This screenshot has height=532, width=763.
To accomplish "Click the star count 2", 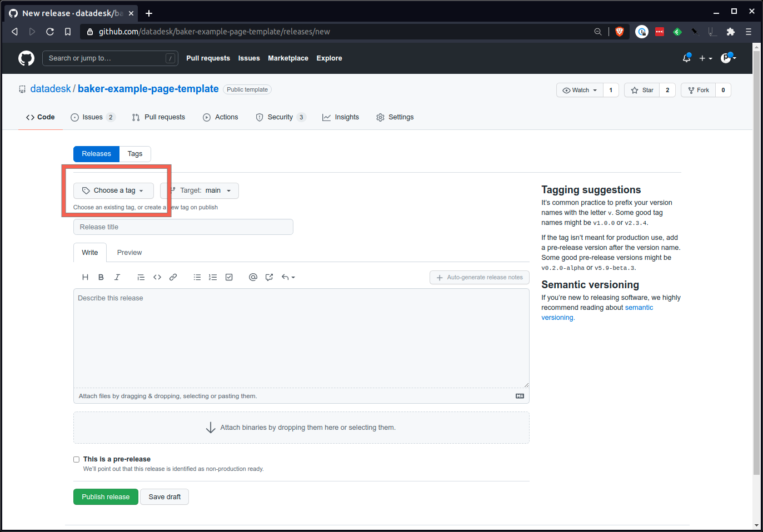I will pyautogui.click(x=667, y=90).
